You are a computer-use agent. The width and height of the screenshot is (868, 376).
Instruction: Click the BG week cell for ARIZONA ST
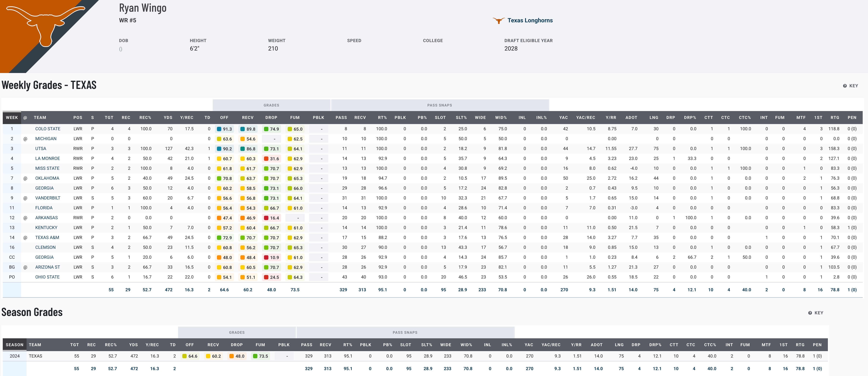(12, 267)
